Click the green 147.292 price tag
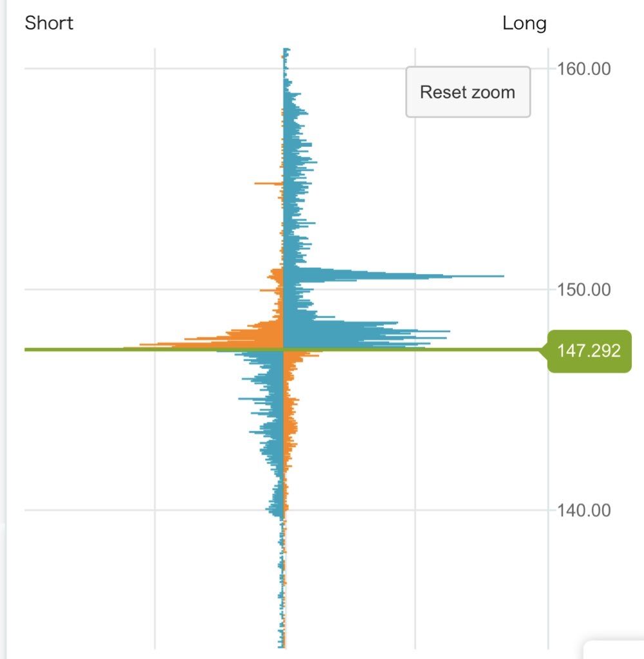The image size is (644, 659). [589, 350]
